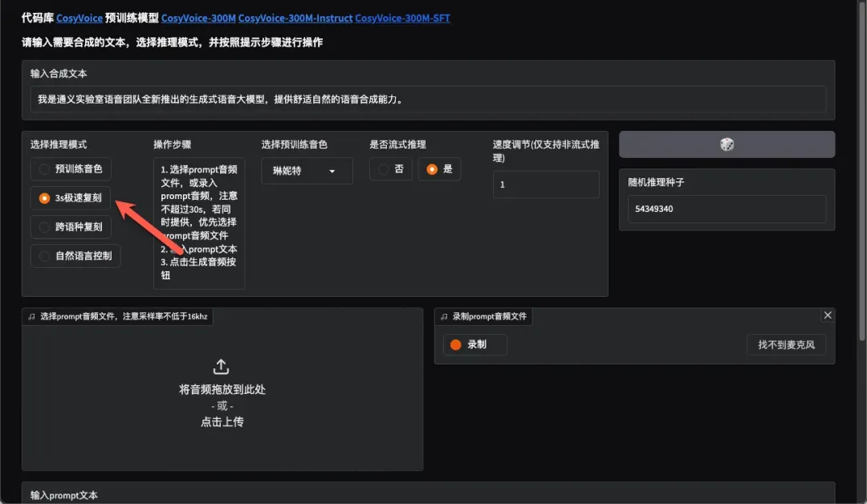Open the CosyVoice-300M-SFT model link
Viewport: 867px width, 504px height.
402,18
